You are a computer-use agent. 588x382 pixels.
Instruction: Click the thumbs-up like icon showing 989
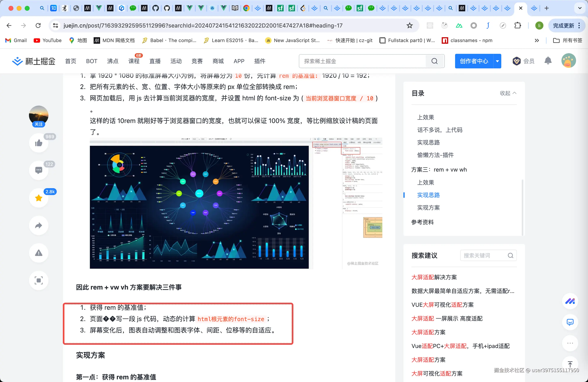pos(38,143)
